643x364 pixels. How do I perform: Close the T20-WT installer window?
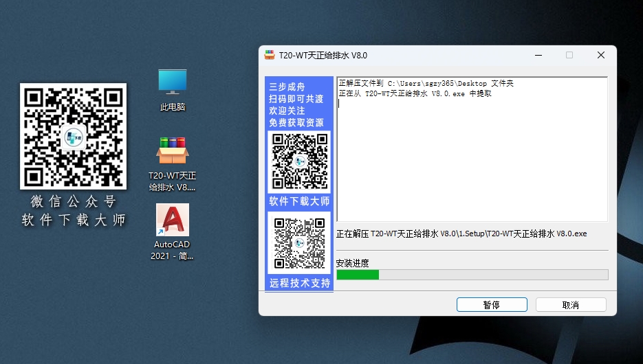601,55
